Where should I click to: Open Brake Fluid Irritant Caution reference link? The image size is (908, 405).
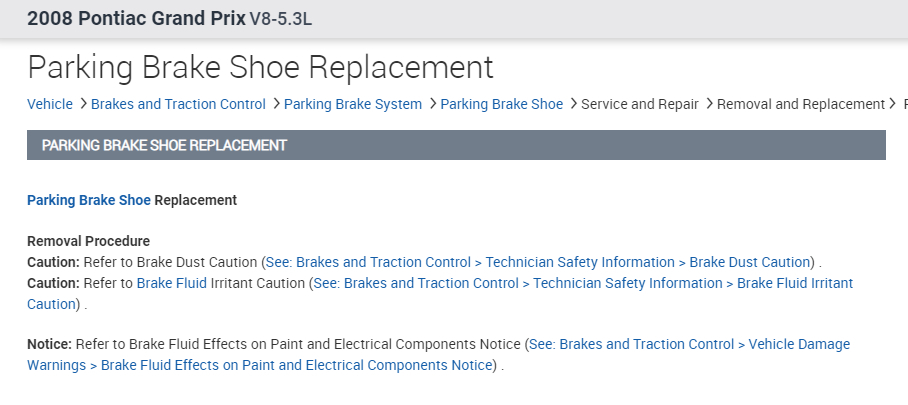[x=583, y=283]
